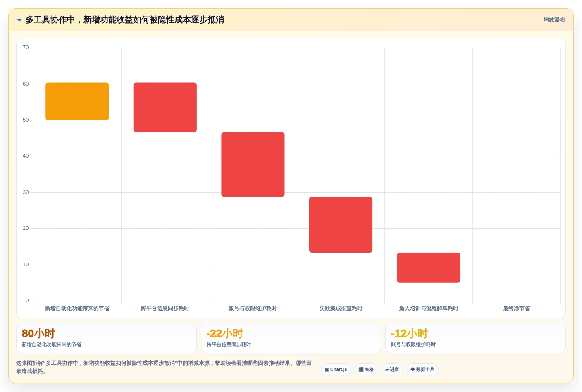This screenshot has height=392, width=582.
Task: Click the card caption 账号与权限维护耗时 under -12小时
Action: [413, 344]
